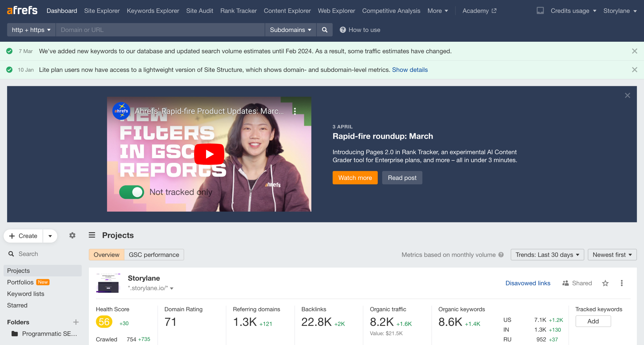Open the Subdomains mode dropdown
This screenshot has width=644, height=345.
(x=291, y=30)
